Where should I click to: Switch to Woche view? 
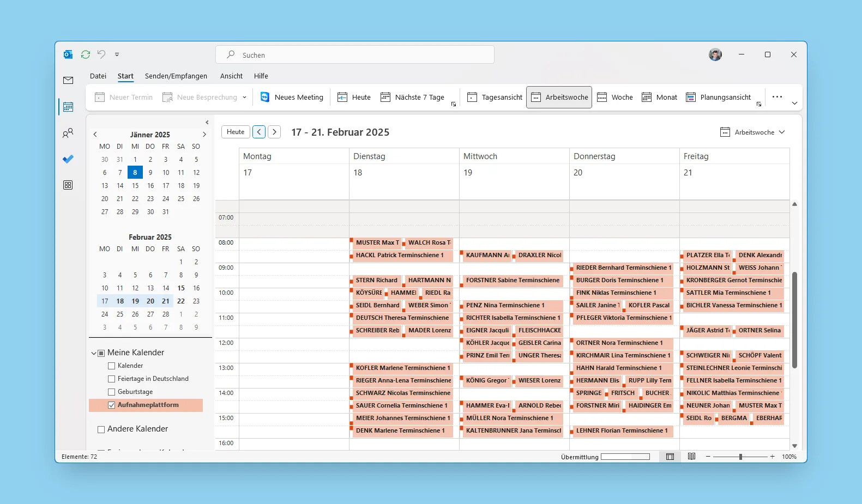pyautogui.click(x=615, y=97)
